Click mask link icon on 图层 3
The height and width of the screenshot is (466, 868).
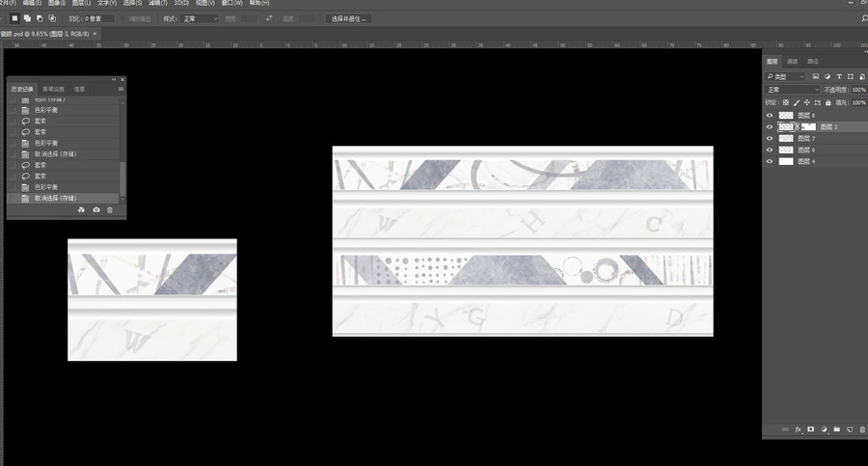pos(798,127)
